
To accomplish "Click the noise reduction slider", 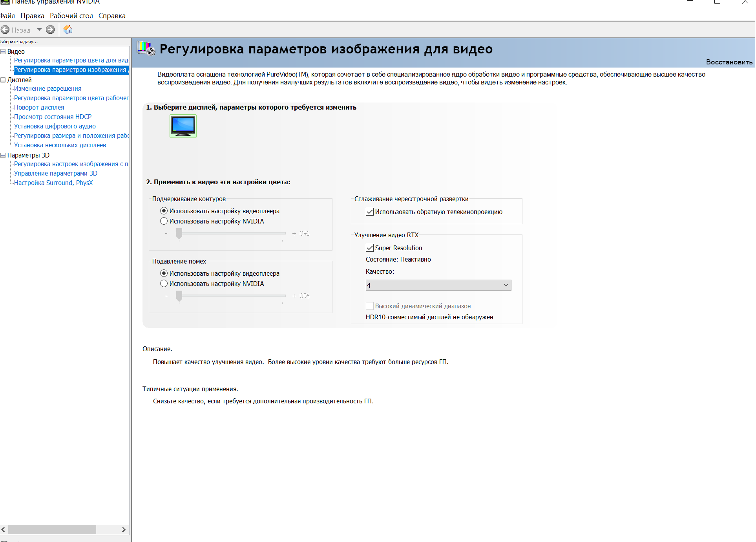I will tap(231, 296).
